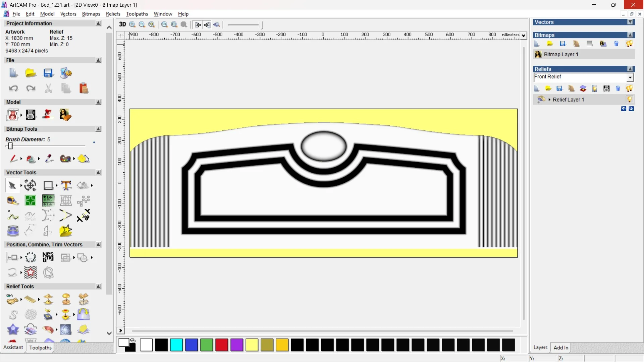Image resolution: width=644 pixels, height=362 pixels.
Task: Expand the Vectors panel
Action: tap(630, 22)
